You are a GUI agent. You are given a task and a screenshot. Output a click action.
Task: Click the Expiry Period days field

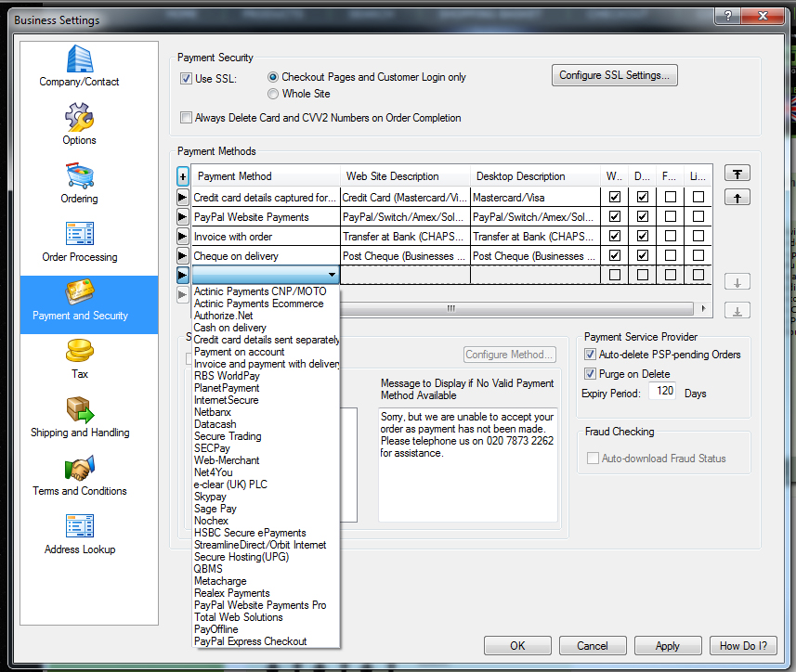[x=663, y=392]
